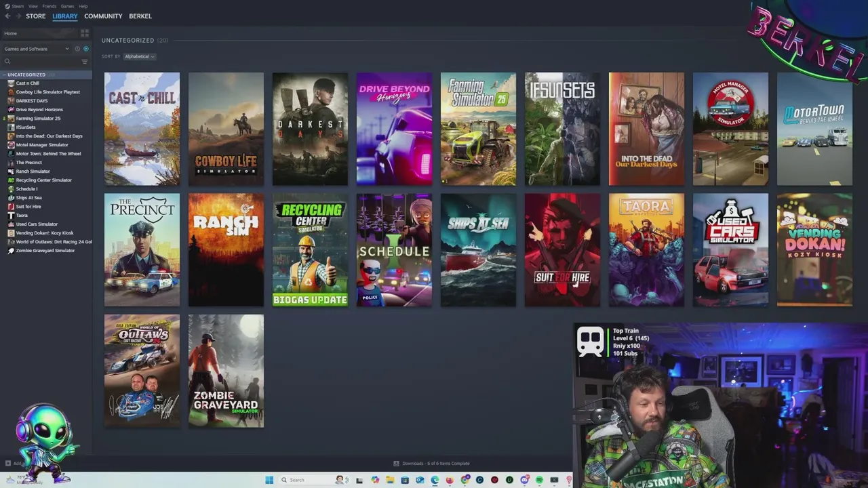Select DARKEST DAYS in sidebar list
868x488 pixels.
tap(32, 101)
